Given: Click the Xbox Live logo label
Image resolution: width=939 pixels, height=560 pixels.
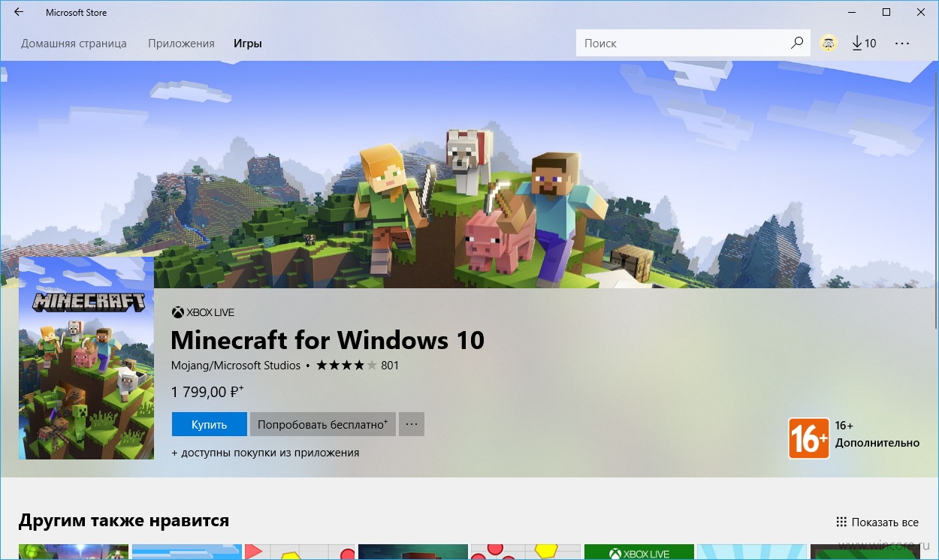Looking at the screenshot, I should [203, 312].
